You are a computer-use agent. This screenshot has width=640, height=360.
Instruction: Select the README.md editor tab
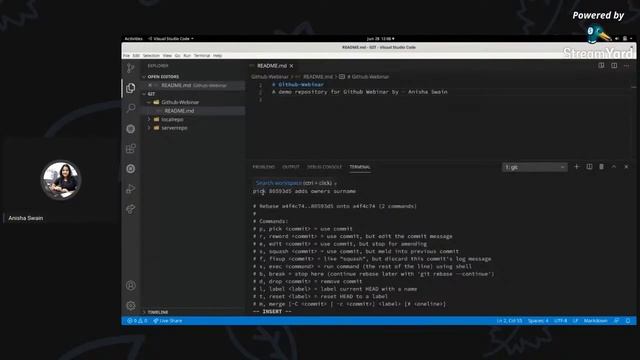pyautogui.click(x=271, y=66)
